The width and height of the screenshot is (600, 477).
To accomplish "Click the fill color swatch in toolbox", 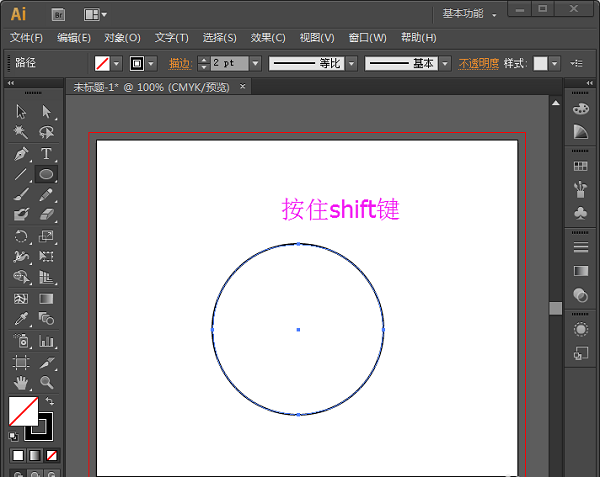I will [23, 411].
